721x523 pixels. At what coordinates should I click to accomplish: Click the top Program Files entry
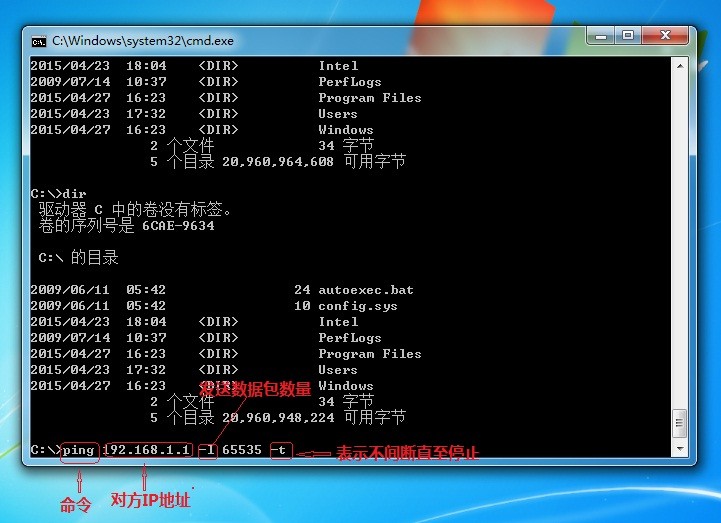pos(370,98)
